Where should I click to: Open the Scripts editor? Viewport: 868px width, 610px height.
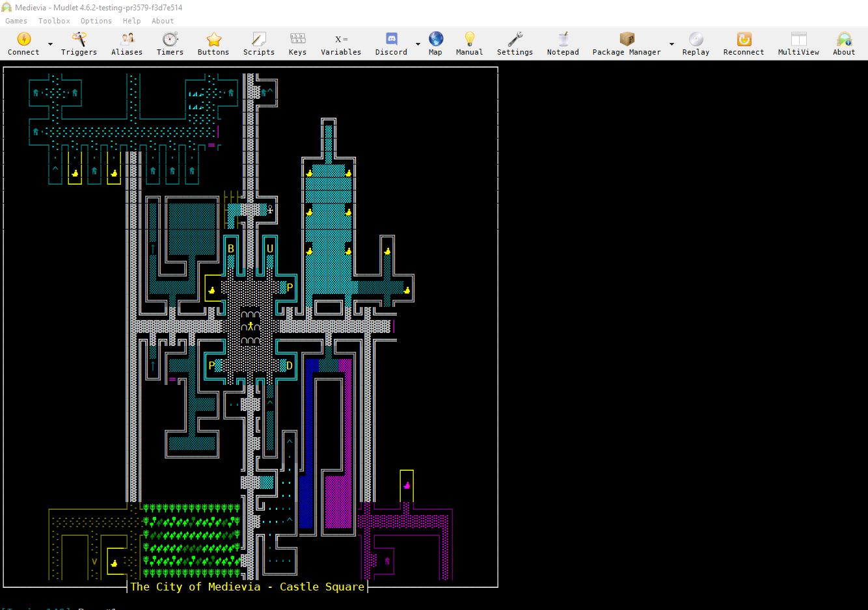(259, 44)
